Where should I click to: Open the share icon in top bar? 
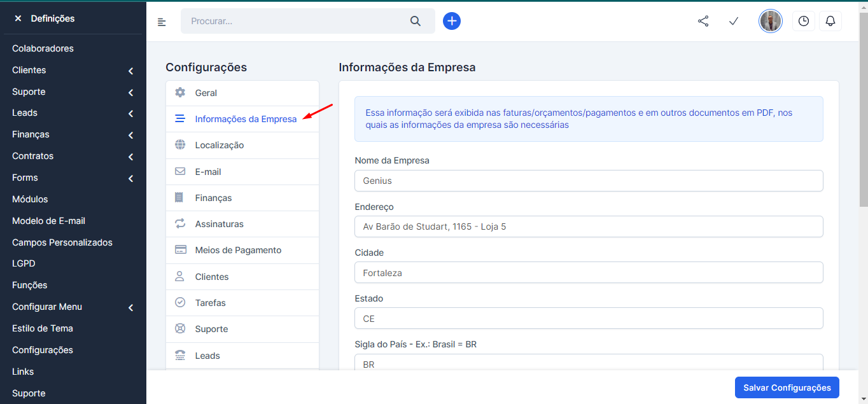703,21
